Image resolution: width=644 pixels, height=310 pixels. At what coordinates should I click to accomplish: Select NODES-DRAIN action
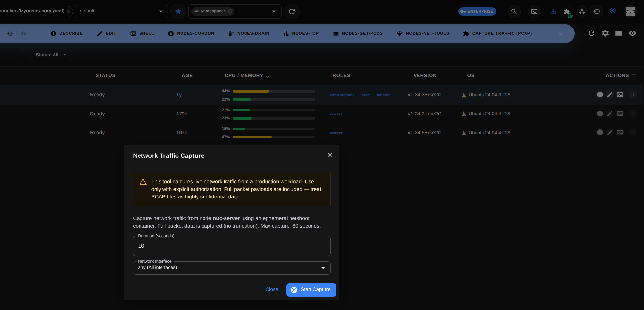click(249, 33)
